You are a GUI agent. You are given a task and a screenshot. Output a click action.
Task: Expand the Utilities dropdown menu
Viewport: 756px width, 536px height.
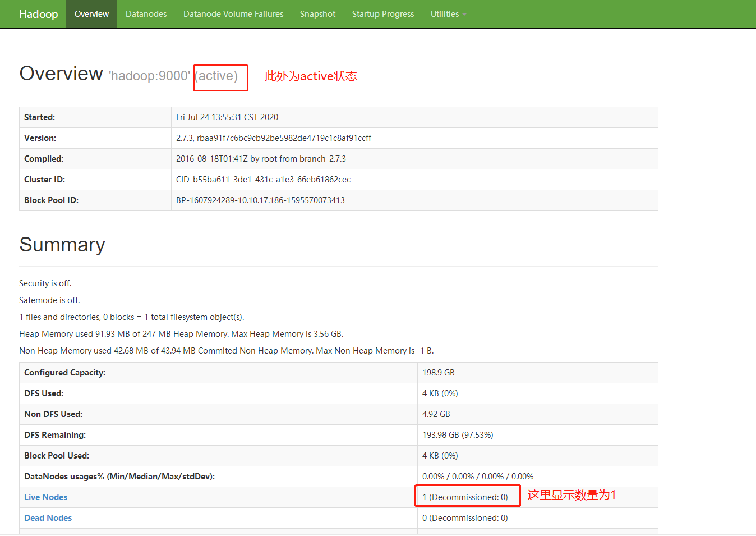(x=448, y=14)
